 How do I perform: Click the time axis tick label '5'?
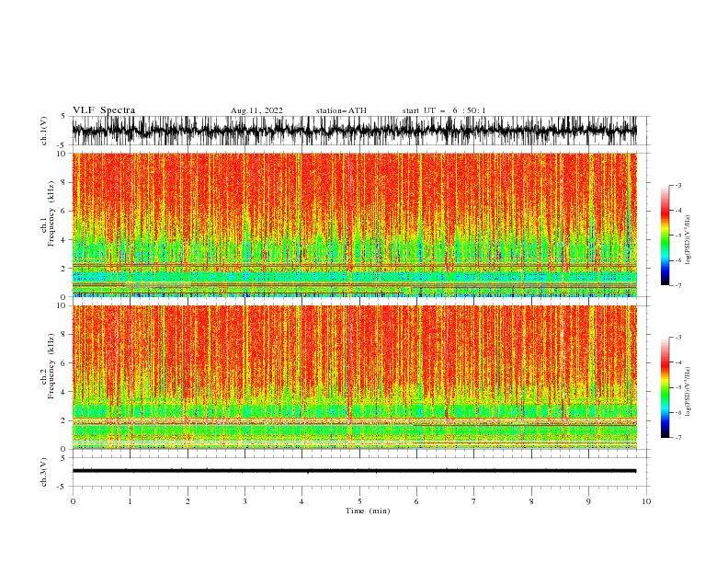click(x=359, y=501)
